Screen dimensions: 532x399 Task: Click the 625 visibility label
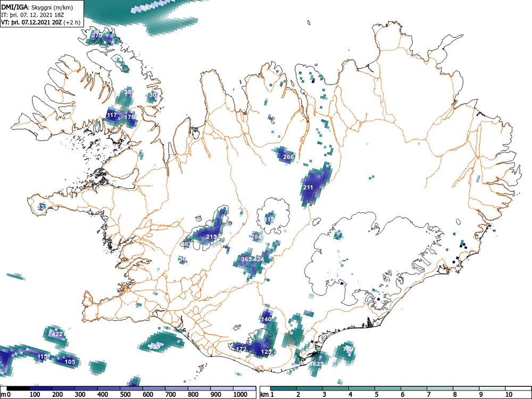point(318,364)
